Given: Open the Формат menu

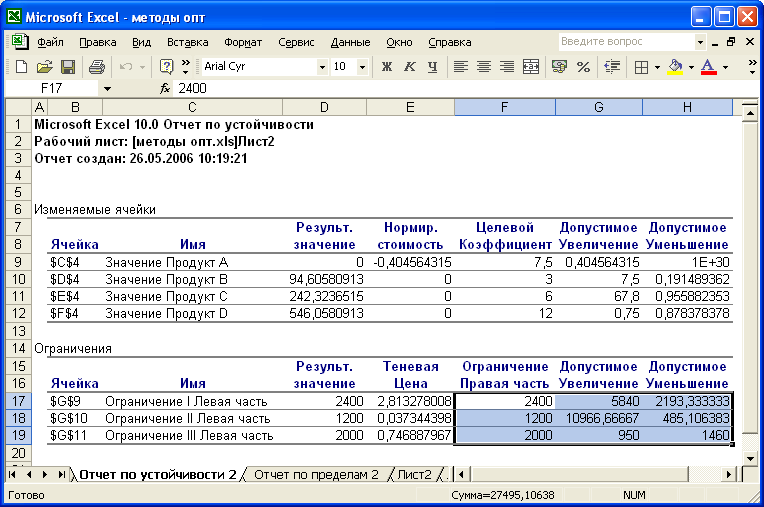Looking at the screenshot, I should [243, 42].
